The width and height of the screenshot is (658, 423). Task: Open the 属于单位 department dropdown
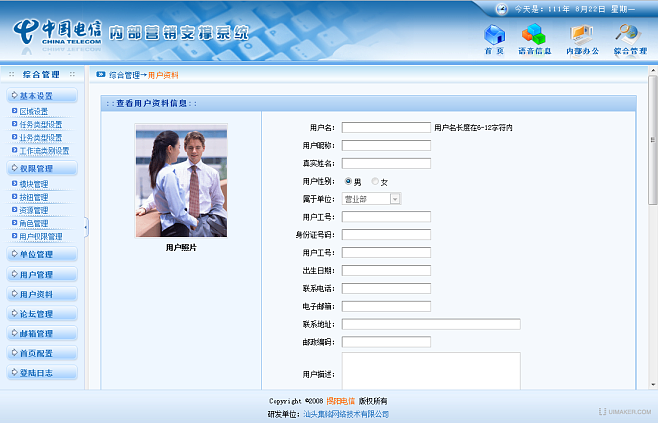click(395, 199)
